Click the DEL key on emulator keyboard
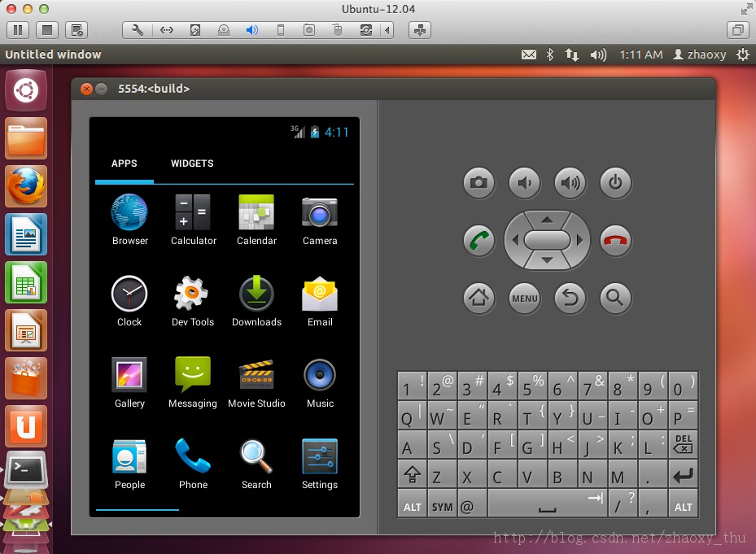Image resolution: width=756 pixels, height=554 pixels. click(684, 444)
